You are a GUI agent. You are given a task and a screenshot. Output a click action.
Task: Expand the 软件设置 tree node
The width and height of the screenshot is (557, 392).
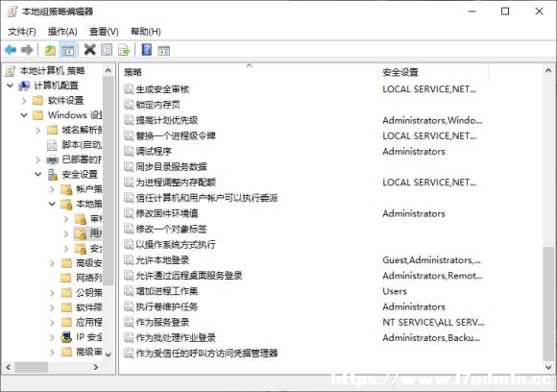(x=24, y=101)
